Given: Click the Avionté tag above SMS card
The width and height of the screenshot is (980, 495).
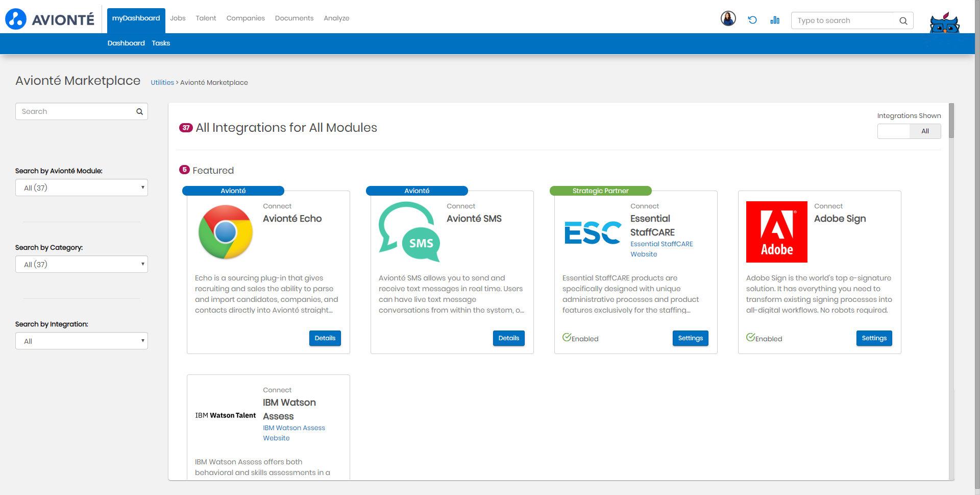Looking at the screenshot, I should (417, 191).
